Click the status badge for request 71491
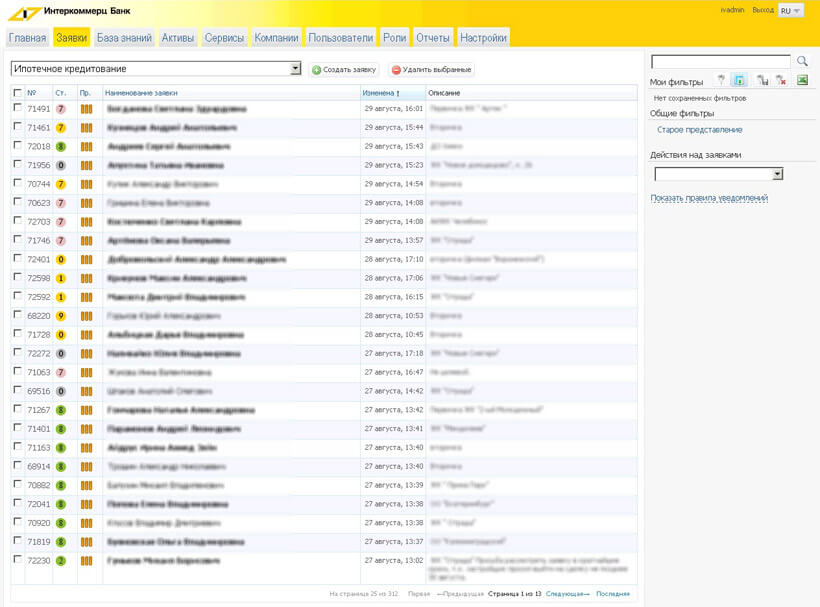This screenshot has width=820, height=607. (61, 109)
